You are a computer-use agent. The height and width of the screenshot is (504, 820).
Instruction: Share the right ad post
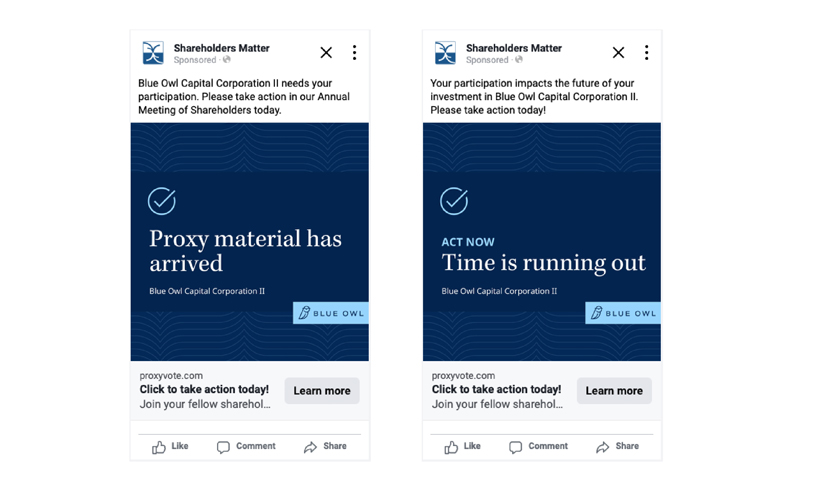618,446
